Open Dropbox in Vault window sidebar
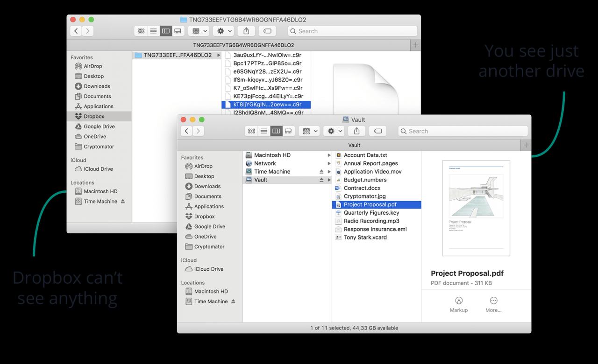The width and height of the screenshot is (598, 364). [x=210, y=217]
